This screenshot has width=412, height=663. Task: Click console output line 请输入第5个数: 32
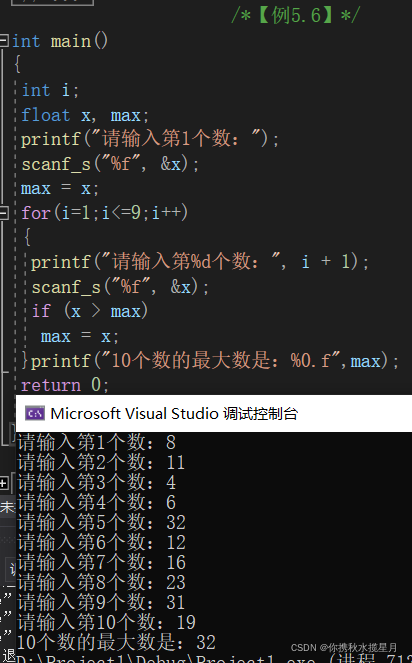pos(102,522)
